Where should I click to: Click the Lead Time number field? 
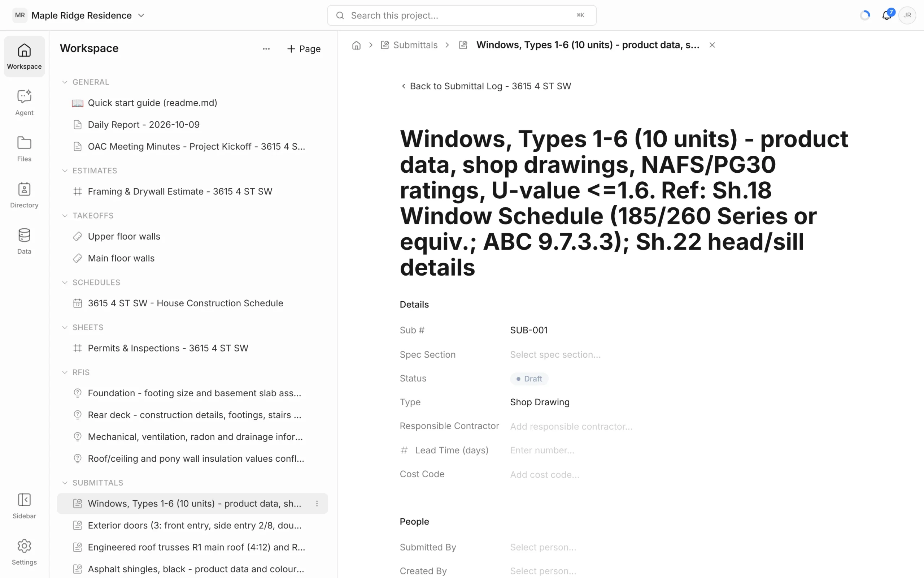[542, 450]
